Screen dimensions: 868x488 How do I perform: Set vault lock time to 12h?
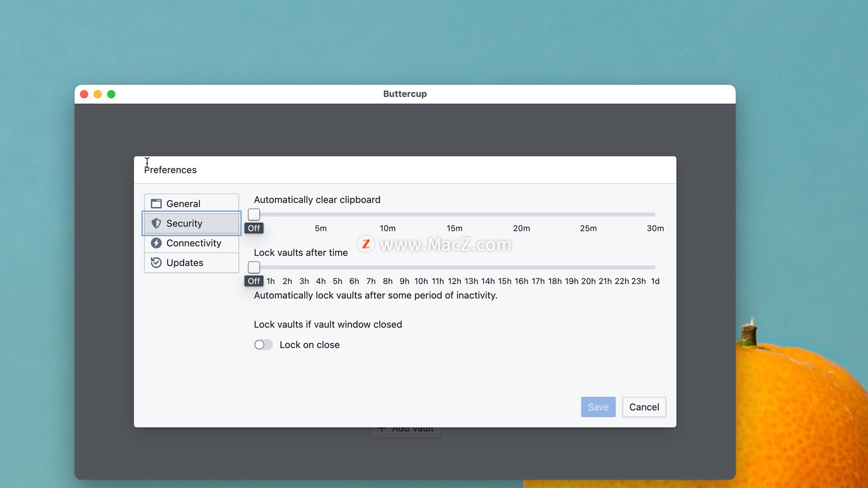454,281
